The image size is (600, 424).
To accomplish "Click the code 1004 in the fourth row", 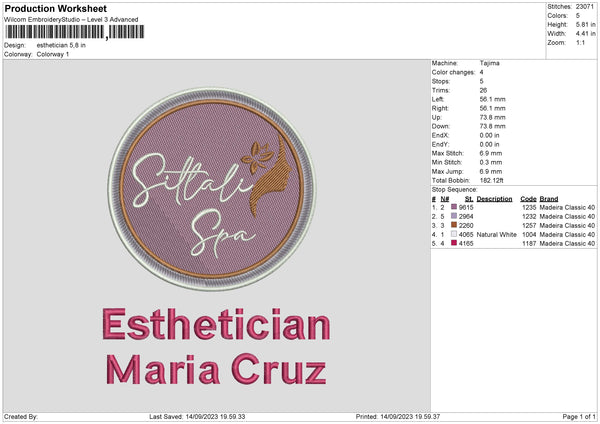I will click(529, 235).
